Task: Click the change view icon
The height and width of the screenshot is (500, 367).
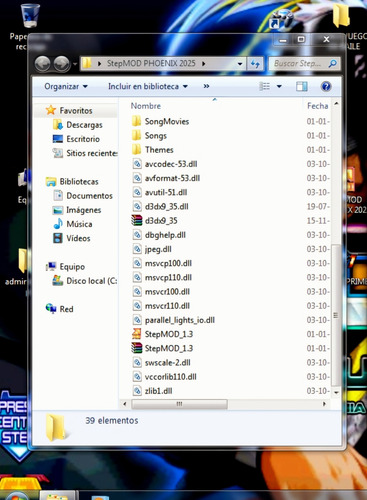Action: point(265,87)
